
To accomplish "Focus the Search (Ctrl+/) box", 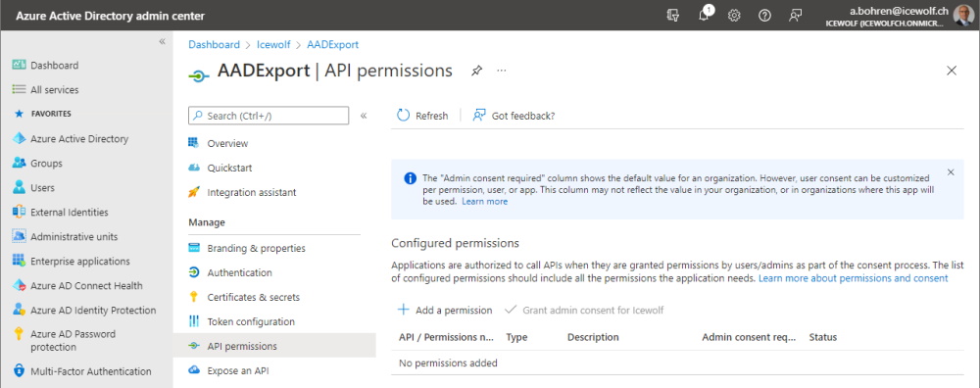I will 269,116.
